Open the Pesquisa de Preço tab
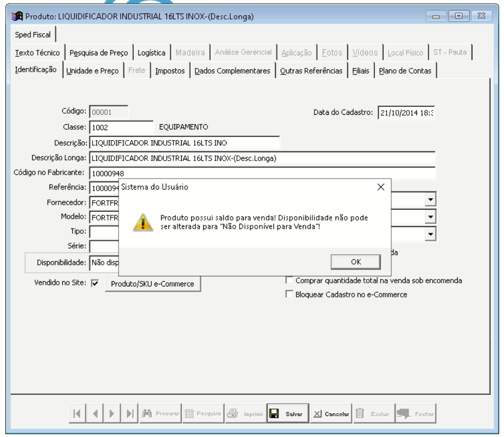504x437 pixels. point(98,53)
